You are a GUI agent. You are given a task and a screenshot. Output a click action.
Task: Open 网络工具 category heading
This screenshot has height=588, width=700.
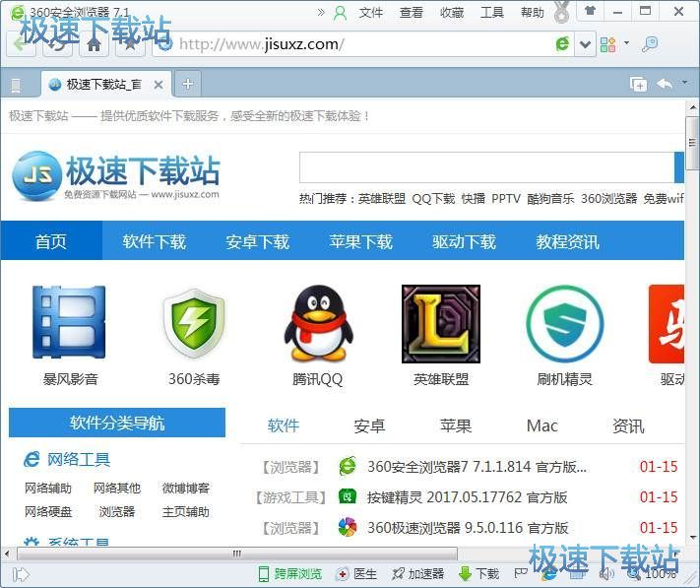[79, 459]
